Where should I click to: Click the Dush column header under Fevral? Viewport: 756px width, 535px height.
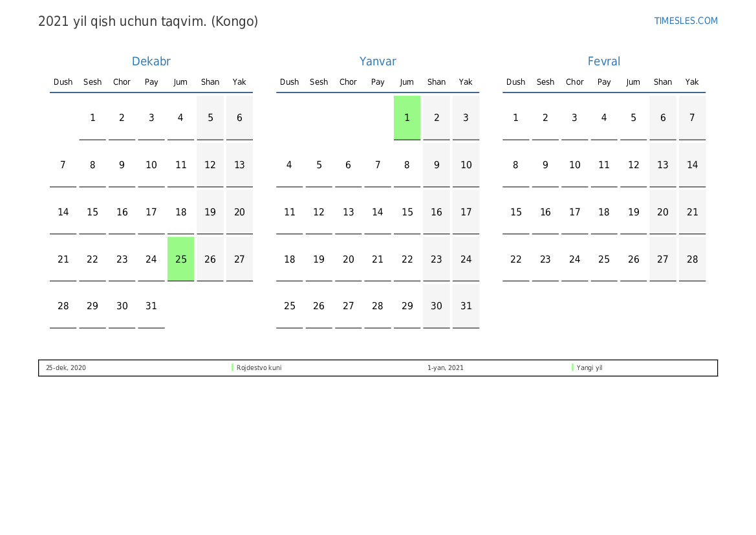[515, 82]
